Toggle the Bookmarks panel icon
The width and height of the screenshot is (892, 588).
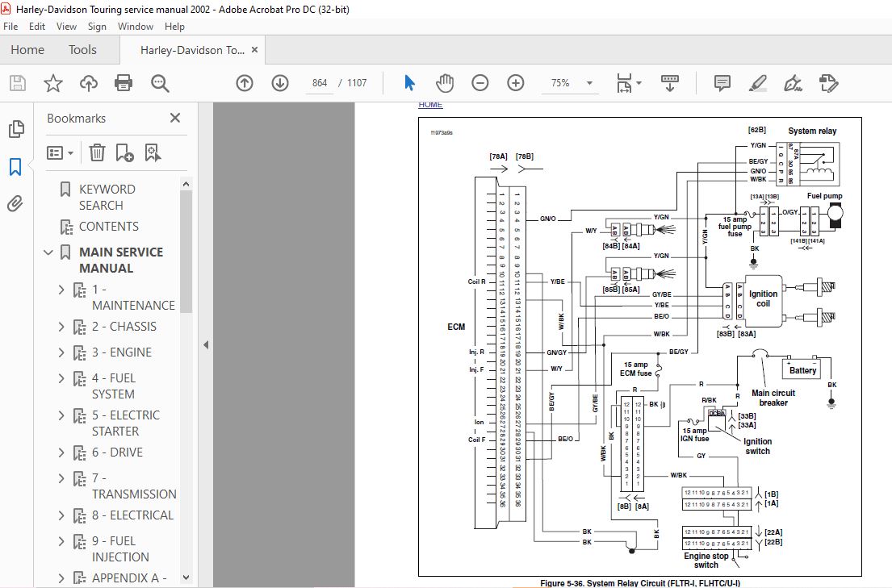pyautogui.click(x=15, y=167)
